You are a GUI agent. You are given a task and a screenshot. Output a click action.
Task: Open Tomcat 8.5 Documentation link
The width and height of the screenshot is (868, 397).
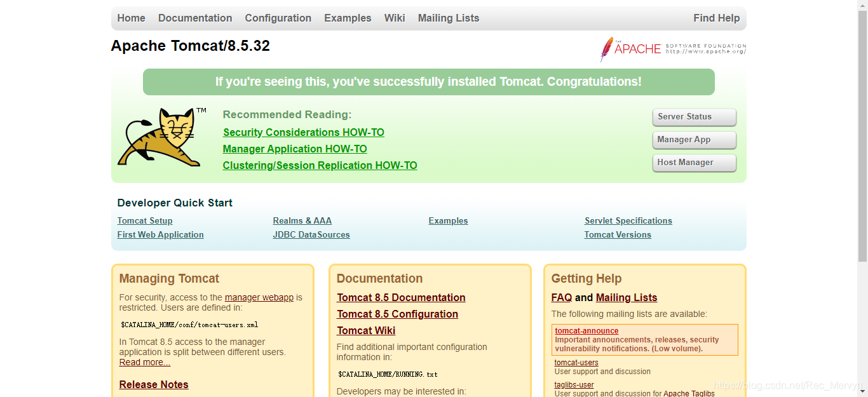(x=402, y=297)
